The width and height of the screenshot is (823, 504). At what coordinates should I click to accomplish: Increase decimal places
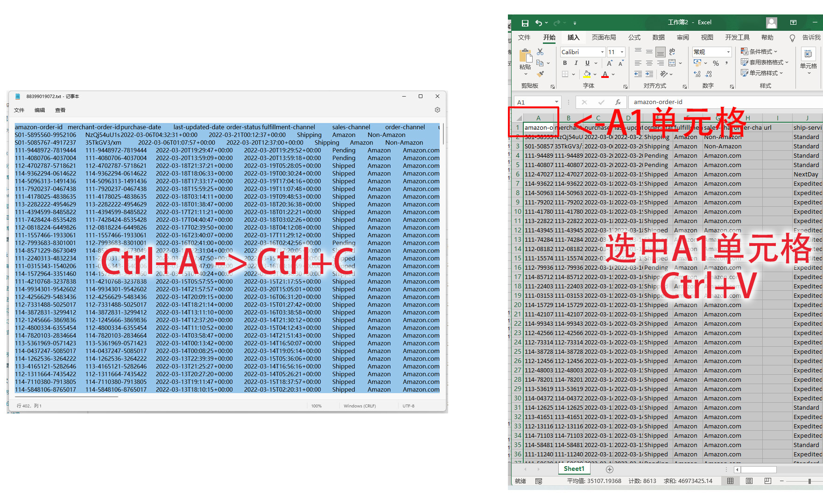(x=697, y=74)
